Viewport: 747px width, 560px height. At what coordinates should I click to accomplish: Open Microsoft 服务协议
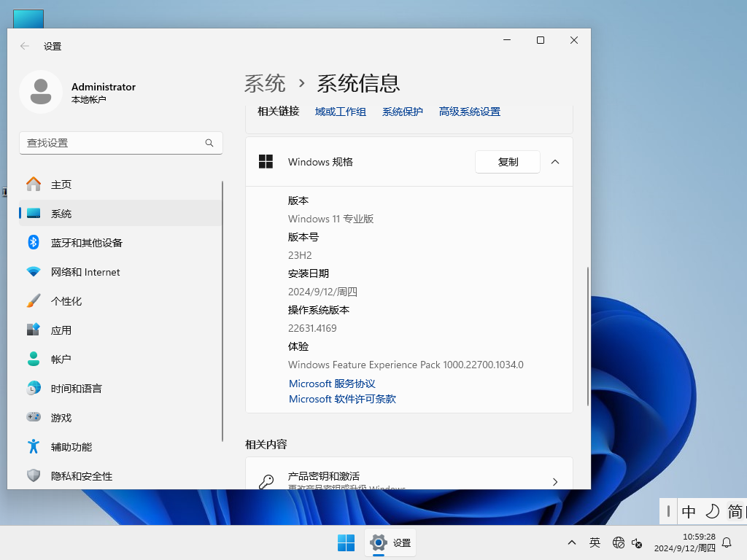tap(331, 384)
